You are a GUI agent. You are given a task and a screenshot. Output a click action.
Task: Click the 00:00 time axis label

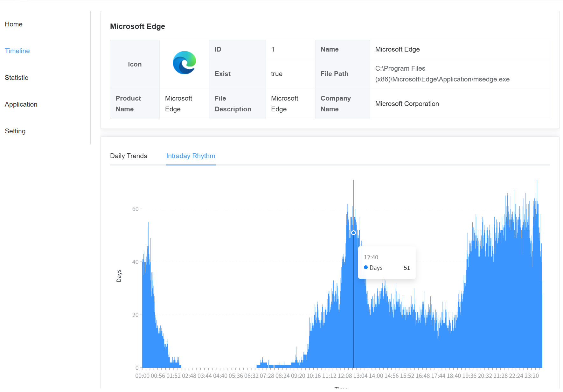[142, 376]
